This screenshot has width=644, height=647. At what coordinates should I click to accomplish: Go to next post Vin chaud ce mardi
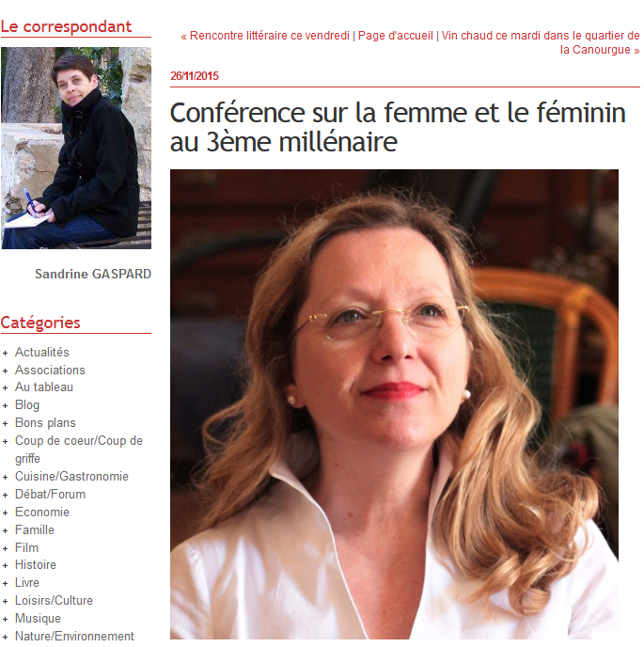point(541,42)
